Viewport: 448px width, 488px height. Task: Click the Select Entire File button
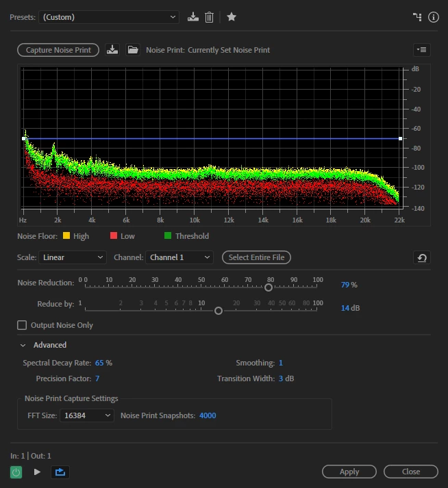tap(256, 257)
